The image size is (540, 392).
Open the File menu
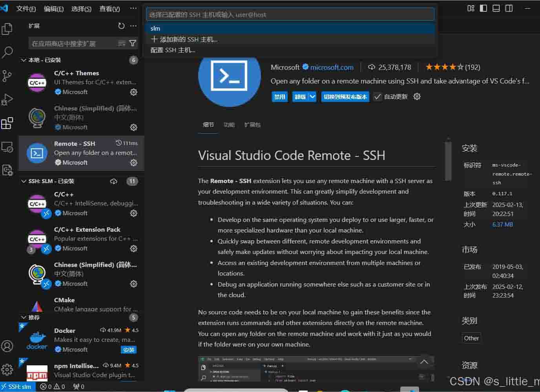pyautogui.click(x=26, y=9)
